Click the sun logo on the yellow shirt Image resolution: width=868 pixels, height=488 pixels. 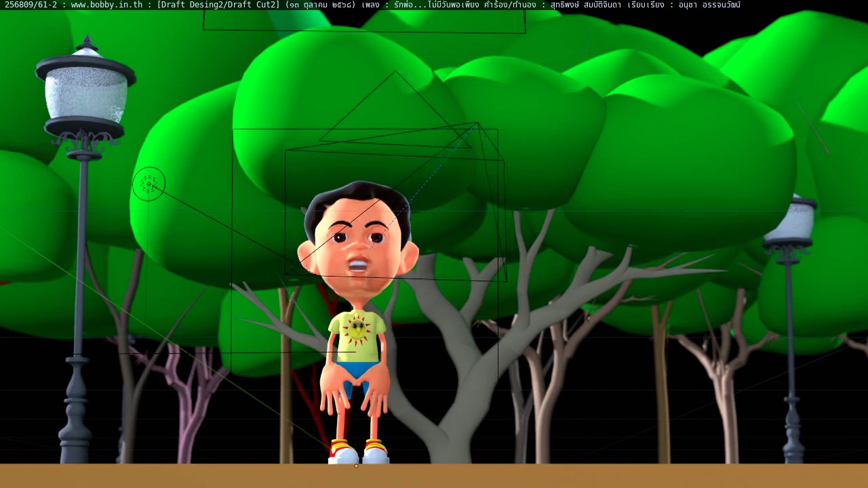[x=355, y=329]
